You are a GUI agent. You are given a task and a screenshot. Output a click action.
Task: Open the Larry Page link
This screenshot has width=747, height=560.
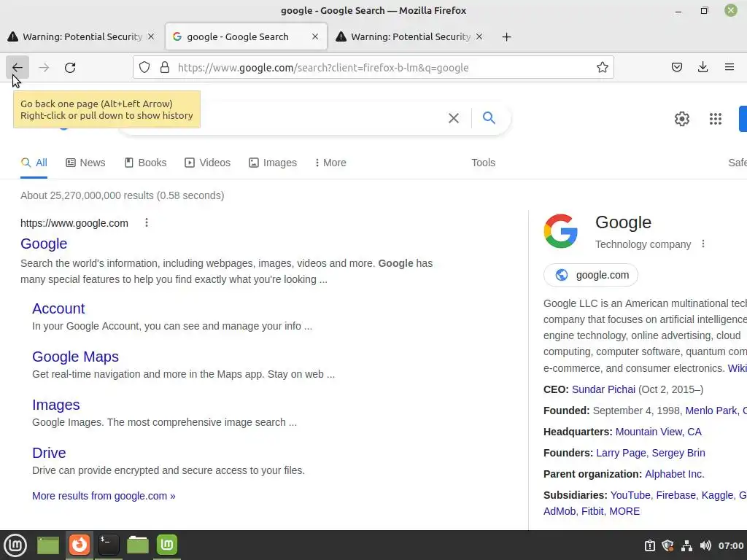point(622,453)
